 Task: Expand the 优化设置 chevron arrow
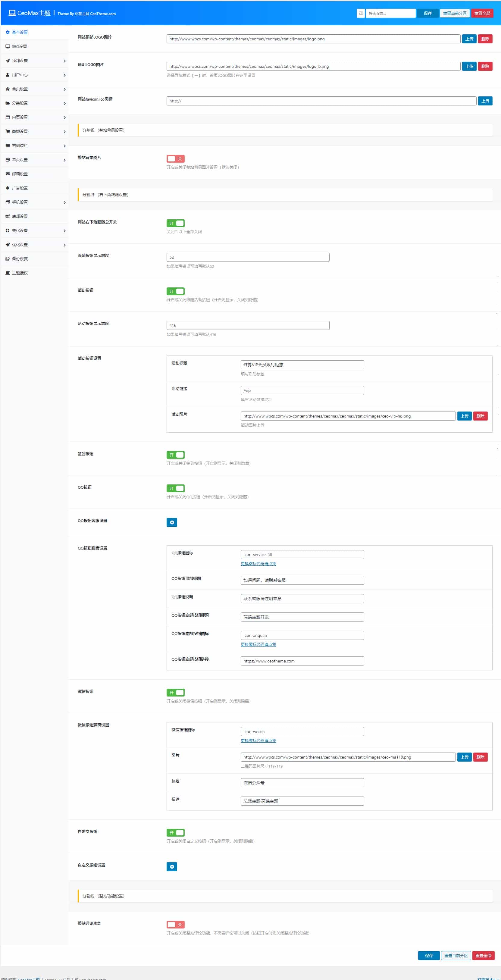[x=65, y=245]
